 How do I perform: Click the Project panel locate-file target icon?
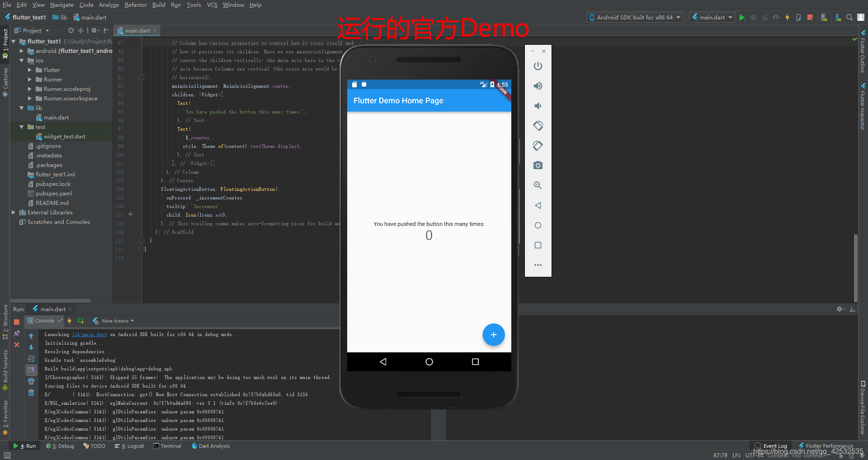71,30
